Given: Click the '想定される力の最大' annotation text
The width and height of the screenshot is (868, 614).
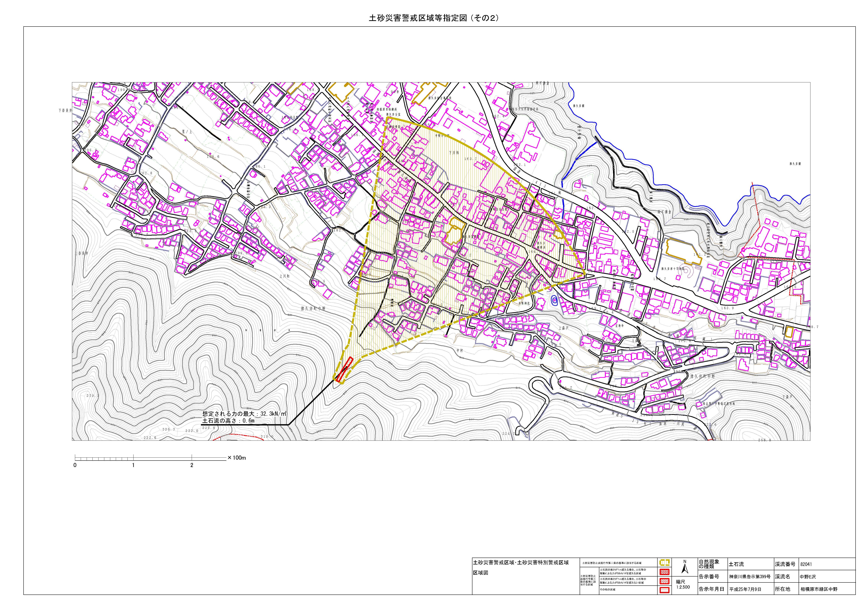Looking at the screenshot, I should point(244,414).
